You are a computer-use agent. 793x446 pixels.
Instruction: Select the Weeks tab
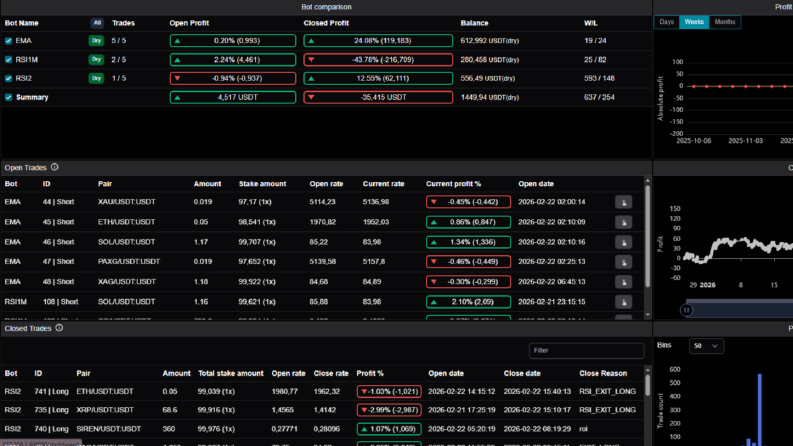point(694,22)
